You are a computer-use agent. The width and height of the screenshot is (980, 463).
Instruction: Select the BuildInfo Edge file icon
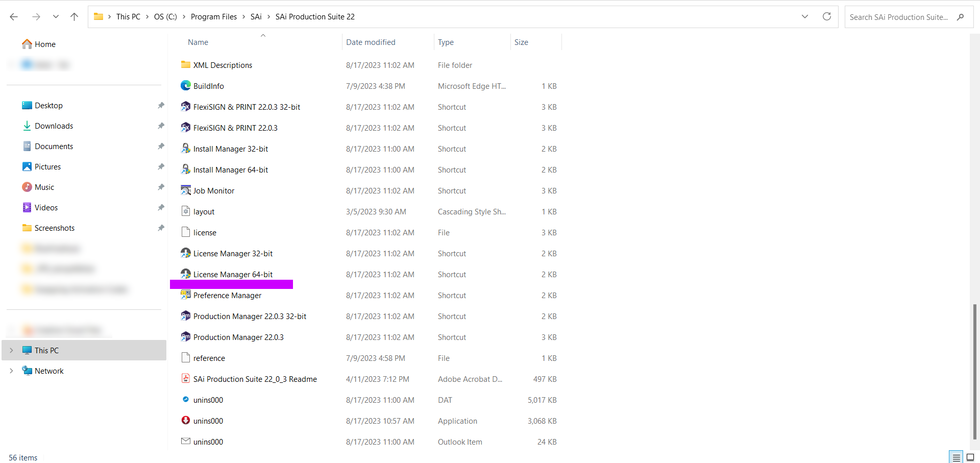point(186,86)
